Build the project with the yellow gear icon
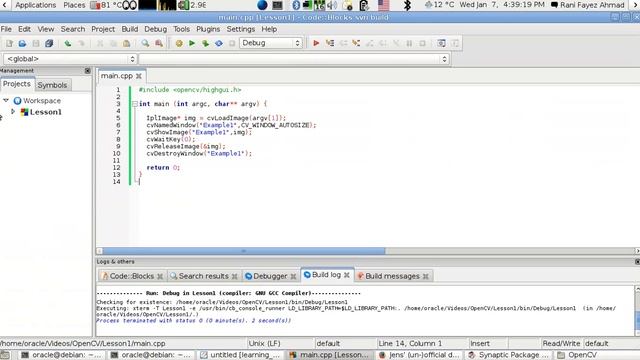This screenshot has height=360, width=640. tap(179, 43)
